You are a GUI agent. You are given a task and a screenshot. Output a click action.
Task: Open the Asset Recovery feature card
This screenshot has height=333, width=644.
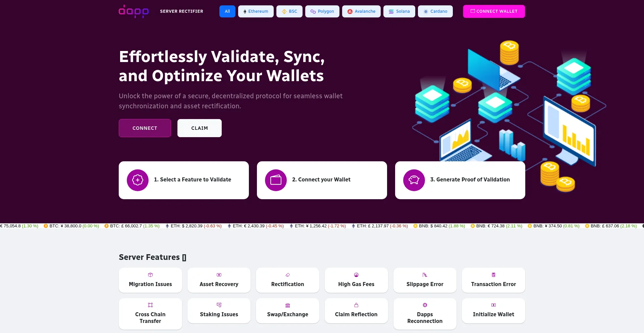(219, 280)
